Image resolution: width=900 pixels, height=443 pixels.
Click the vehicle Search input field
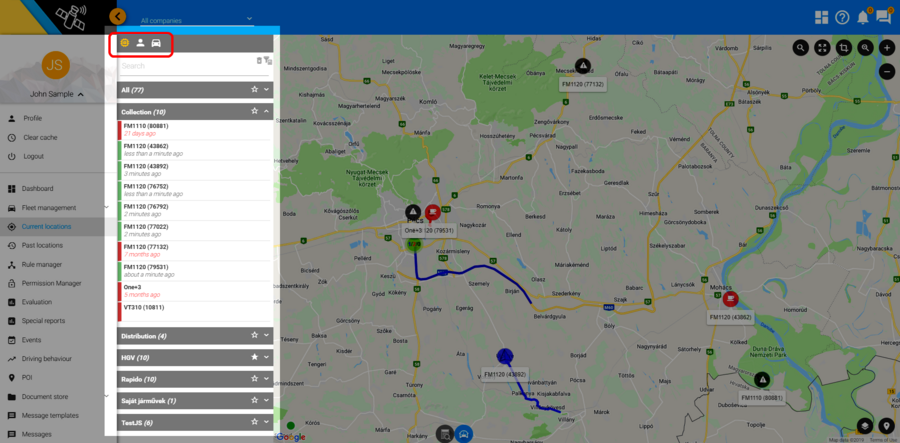(185, 66)
